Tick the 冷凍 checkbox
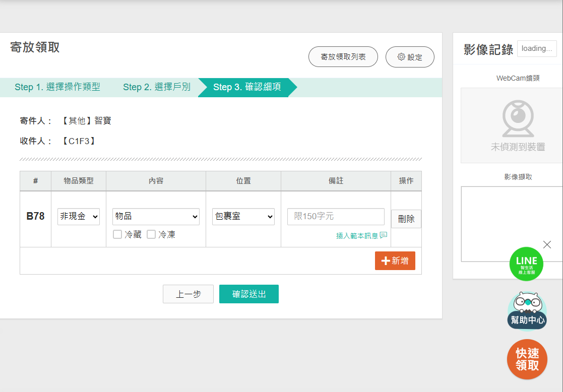563x392 pixels. click(151, 234)
